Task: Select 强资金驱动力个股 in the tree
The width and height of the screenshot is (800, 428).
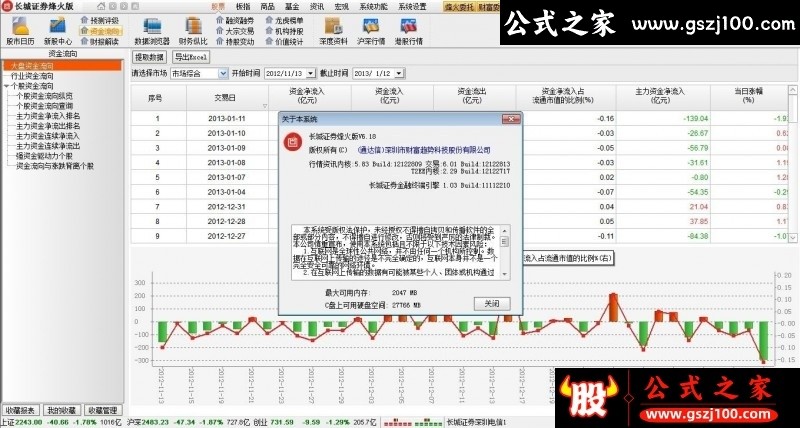Action: [x=44, y=156]
